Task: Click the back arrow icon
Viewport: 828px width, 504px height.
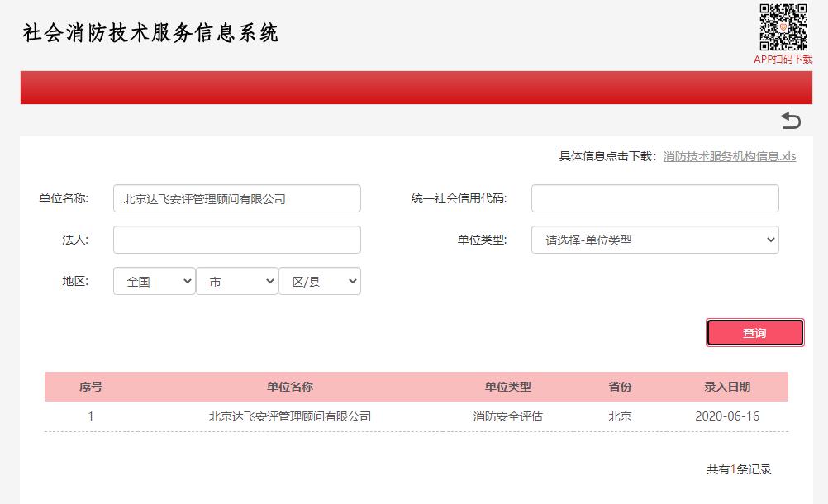Action: point(791,121)
